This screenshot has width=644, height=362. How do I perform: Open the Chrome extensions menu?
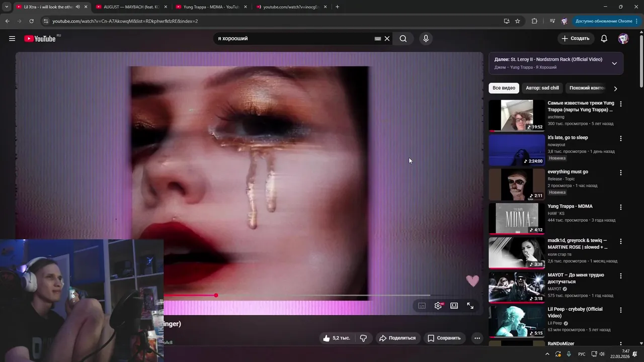tap(534, 21)
